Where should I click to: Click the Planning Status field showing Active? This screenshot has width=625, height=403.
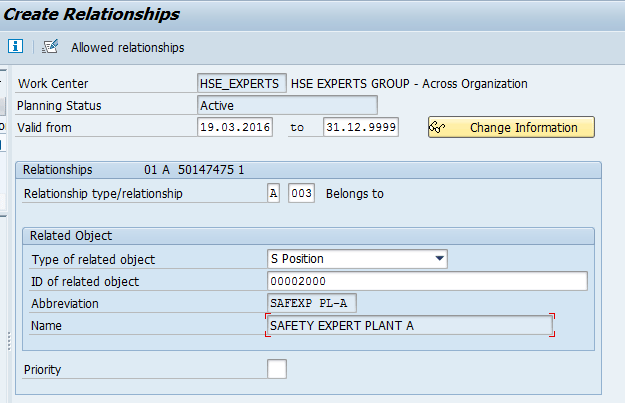pos(288,105)
